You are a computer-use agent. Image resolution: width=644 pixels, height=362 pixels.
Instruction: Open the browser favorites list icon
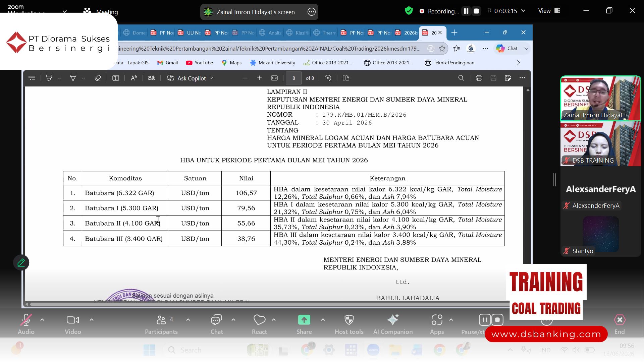coord(457,49)
